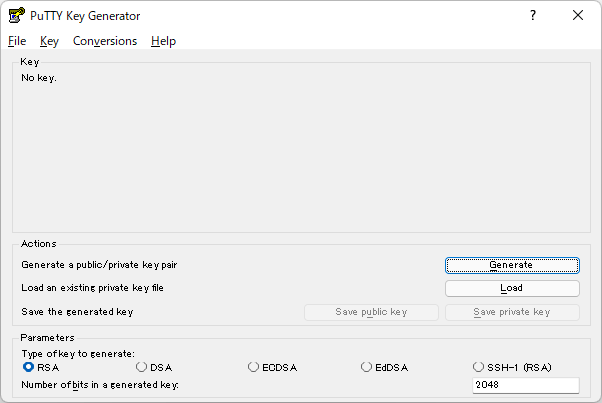Choose the EdDSA radio button
Image resolution: width=602 pixels, height=403 pixels.
pyautogui.click(x=384, y=367)
